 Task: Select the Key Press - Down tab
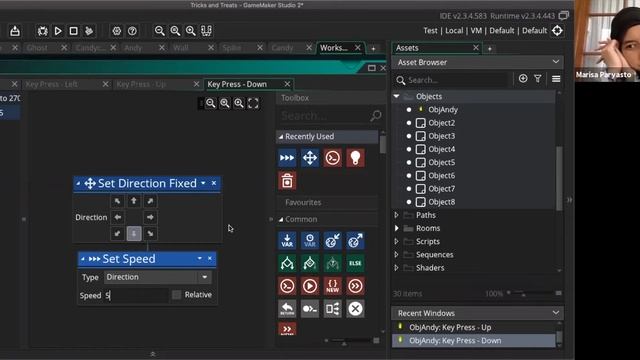click(237, 84)
